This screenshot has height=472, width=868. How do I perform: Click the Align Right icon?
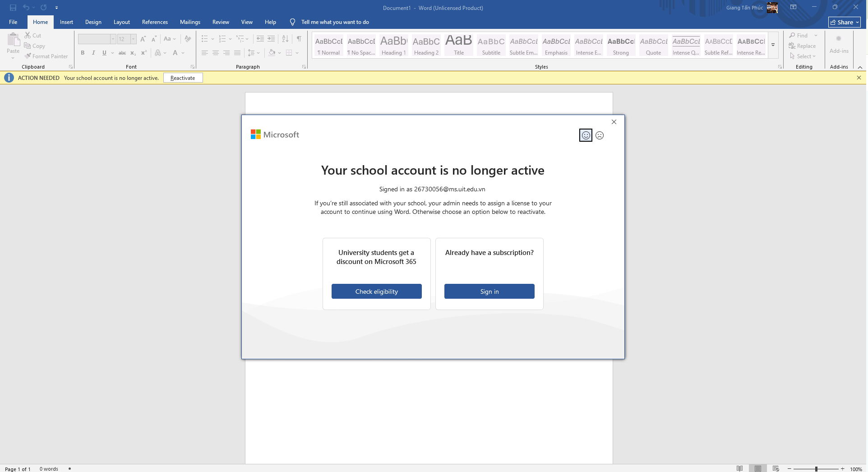[226, 53]
